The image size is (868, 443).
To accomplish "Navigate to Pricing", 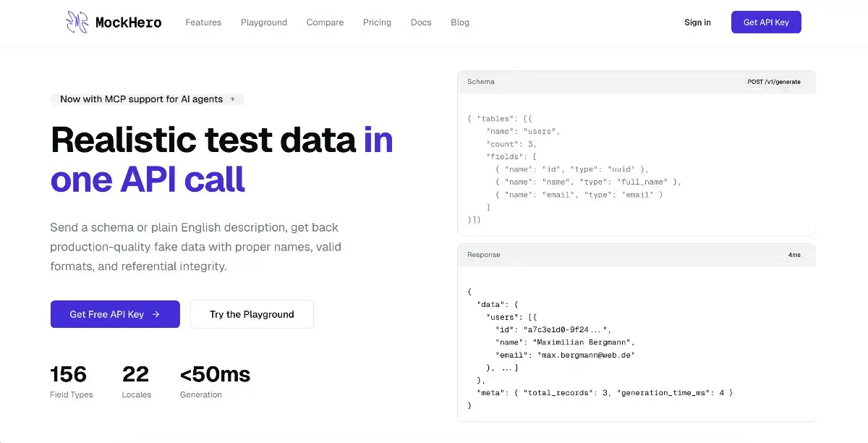I will coord(377,22).
